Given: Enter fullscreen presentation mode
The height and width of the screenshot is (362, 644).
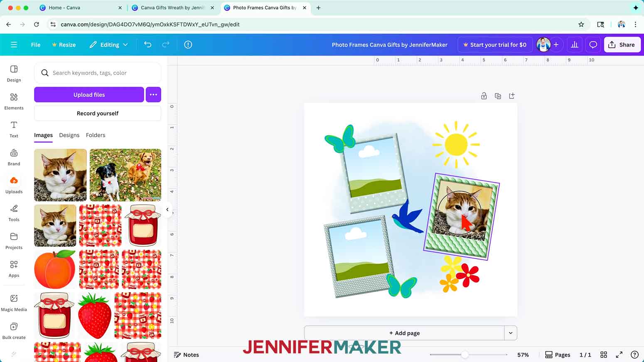Looking at the screenshot, I should click(x=619, y=355).
